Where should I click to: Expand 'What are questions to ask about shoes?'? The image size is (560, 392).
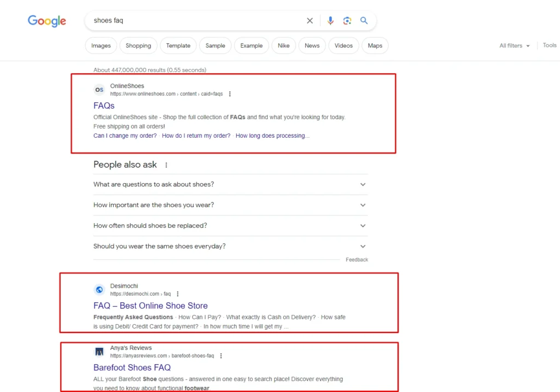[230, 185]
